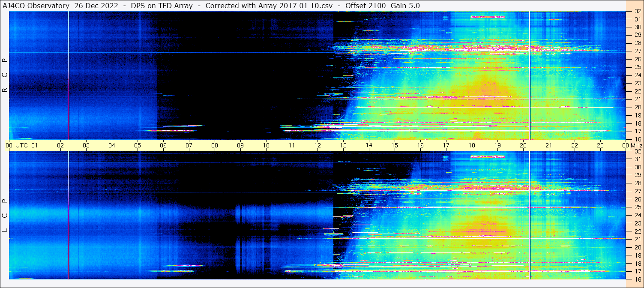644x288 pixels.
Task: Select the 26 Dec 2022 date text
Action: (96, 6)
